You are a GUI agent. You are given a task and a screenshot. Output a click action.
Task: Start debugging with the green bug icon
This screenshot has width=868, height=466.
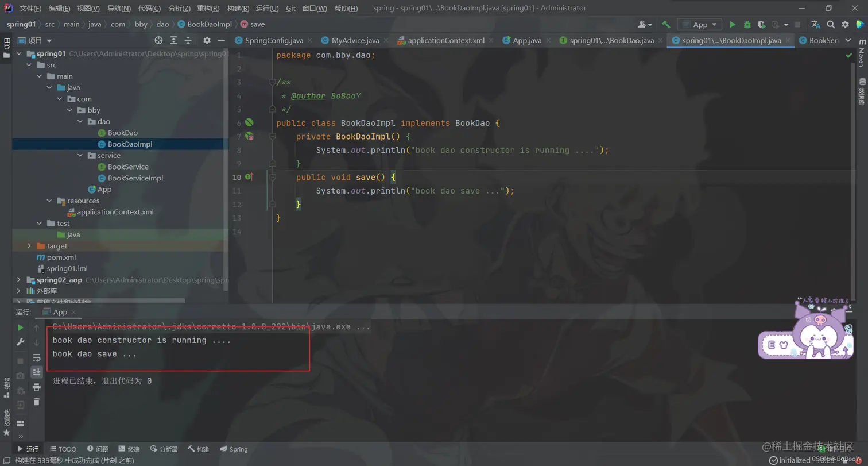(x=747, y=25)
